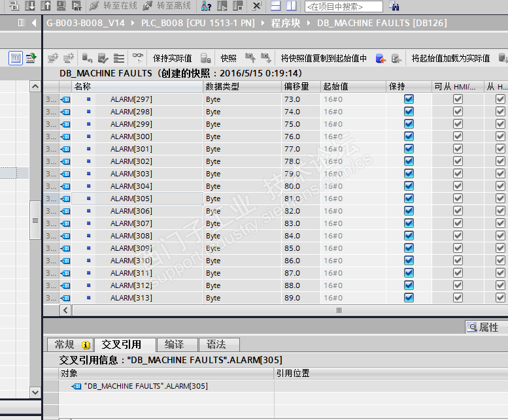Click the stop CPU icon

point(238,5)
